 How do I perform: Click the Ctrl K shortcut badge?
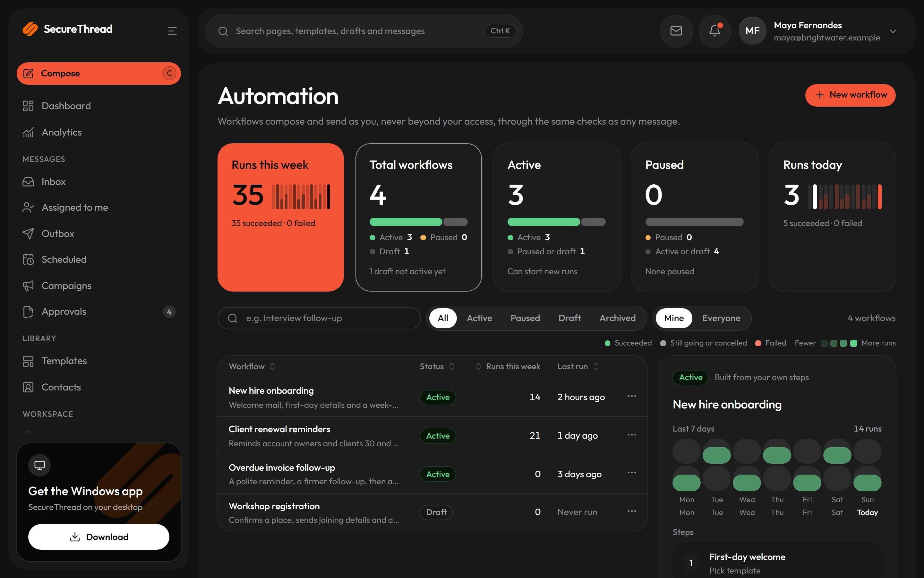[500, 31]
